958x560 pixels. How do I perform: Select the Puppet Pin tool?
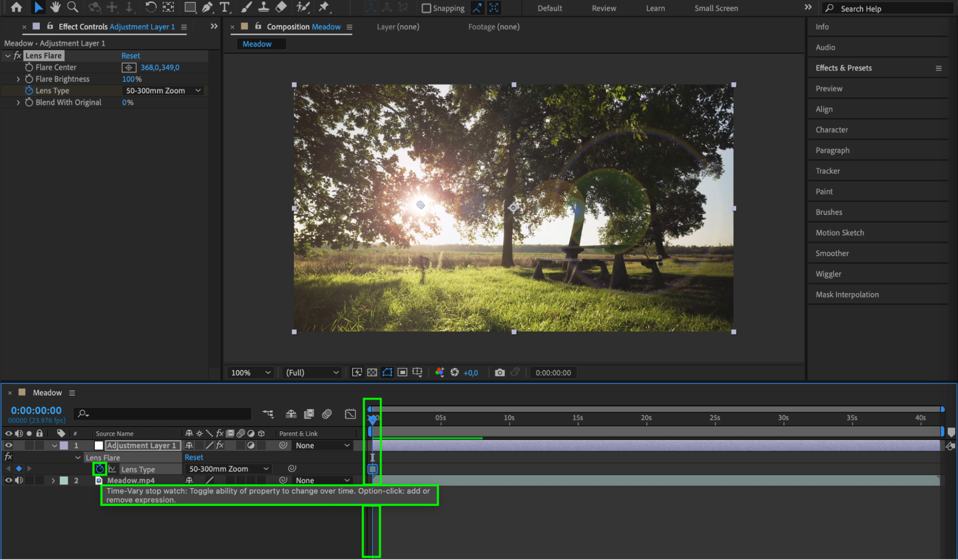click(324, 7)
